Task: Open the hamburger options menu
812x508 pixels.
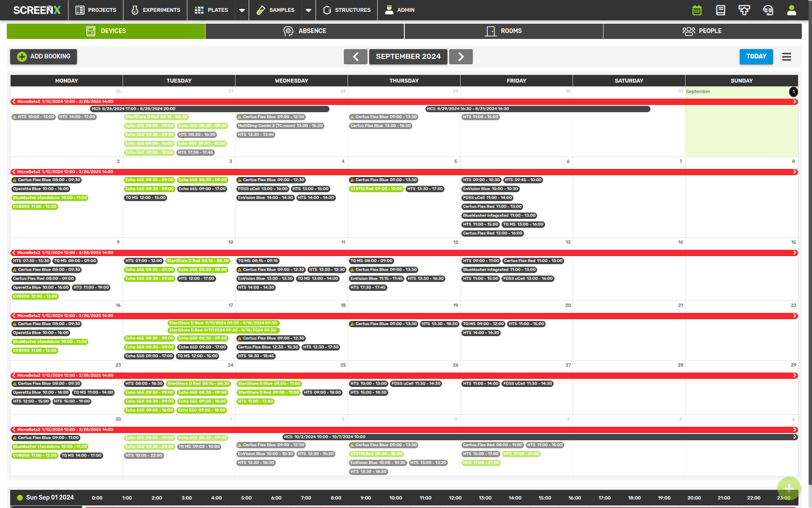Action: pos(787,57)
